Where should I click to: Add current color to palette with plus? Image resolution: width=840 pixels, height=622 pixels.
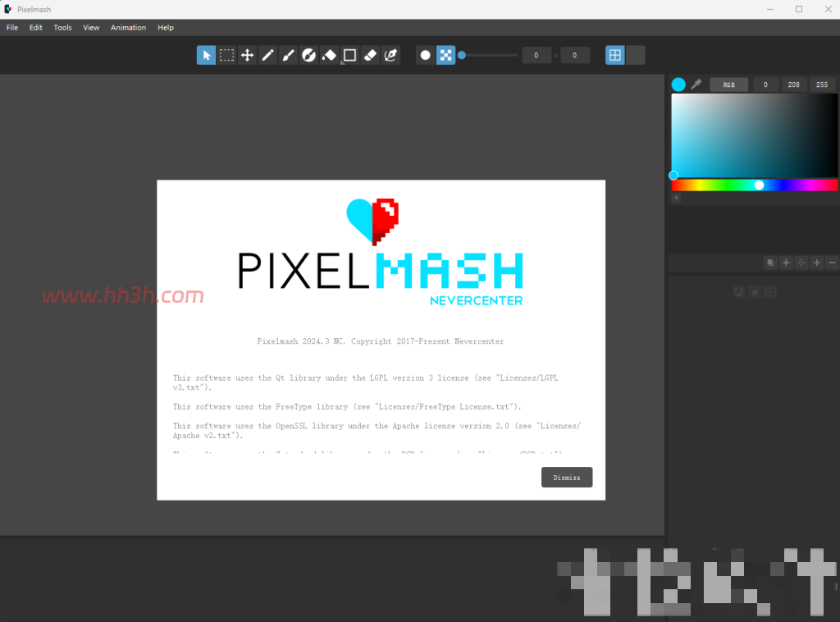pyautogui.click(x=677, y=198)
